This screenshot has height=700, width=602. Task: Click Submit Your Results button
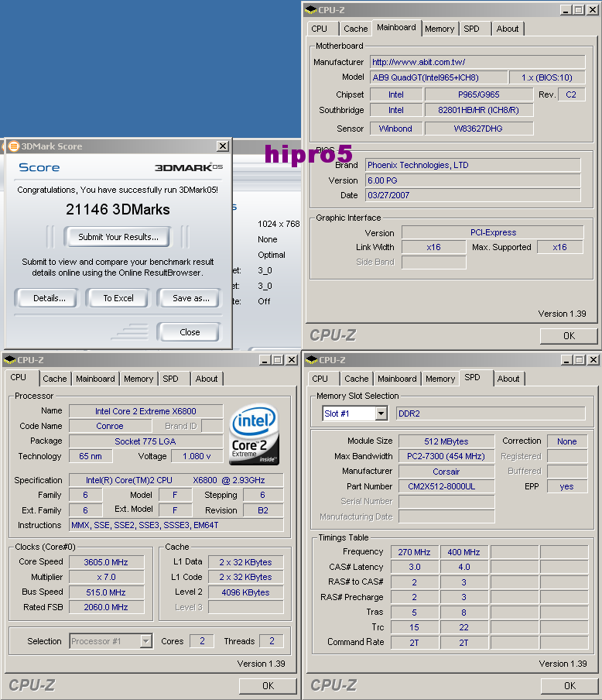pos(118,237)
